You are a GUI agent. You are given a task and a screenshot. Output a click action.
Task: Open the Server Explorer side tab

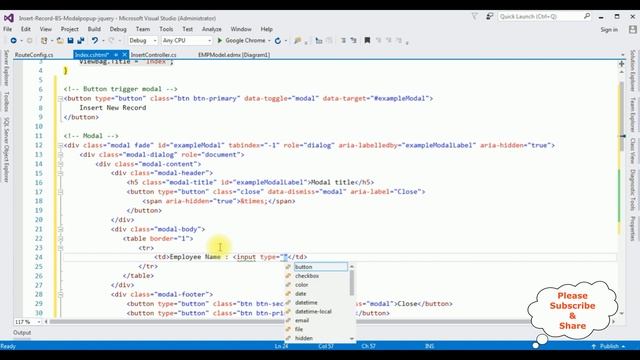pyautogui.click(x=6, y=68)
